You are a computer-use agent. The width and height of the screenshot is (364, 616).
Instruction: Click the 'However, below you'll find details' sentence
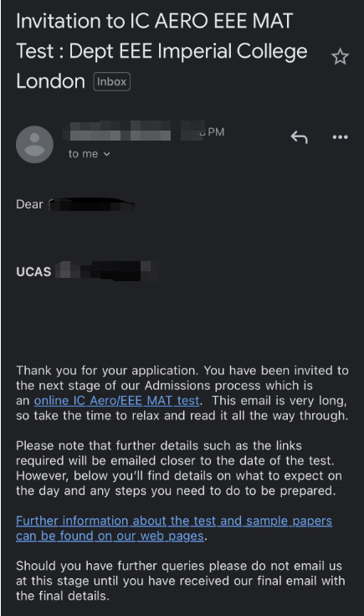[179, 483]
